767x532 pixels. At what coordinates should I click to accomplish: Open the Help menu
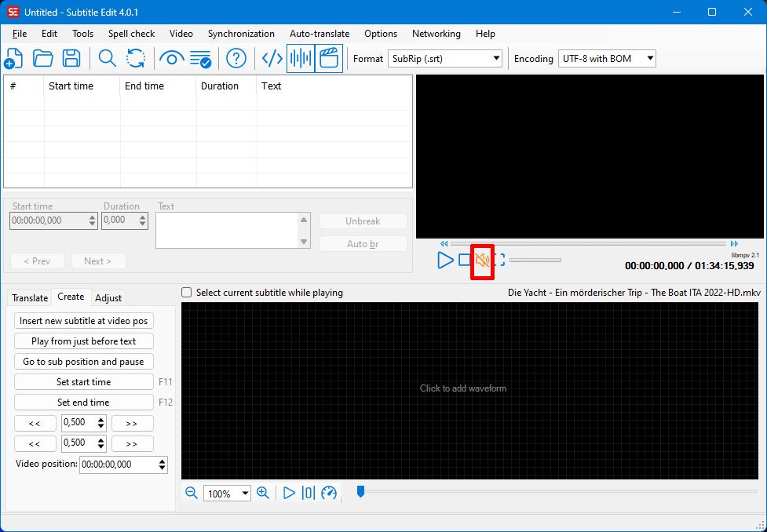pyautogui.click(x=485, y=34)
